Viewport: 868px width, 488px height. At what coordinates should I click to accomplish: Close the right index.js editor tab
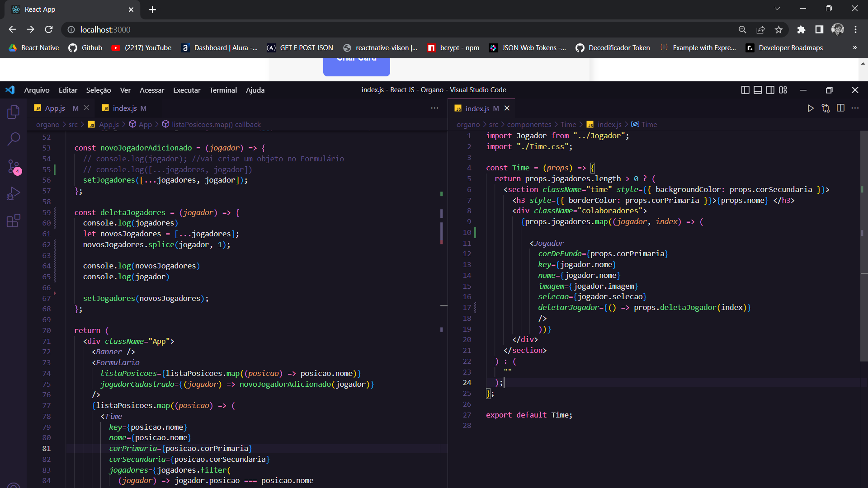tap(507, 108)
